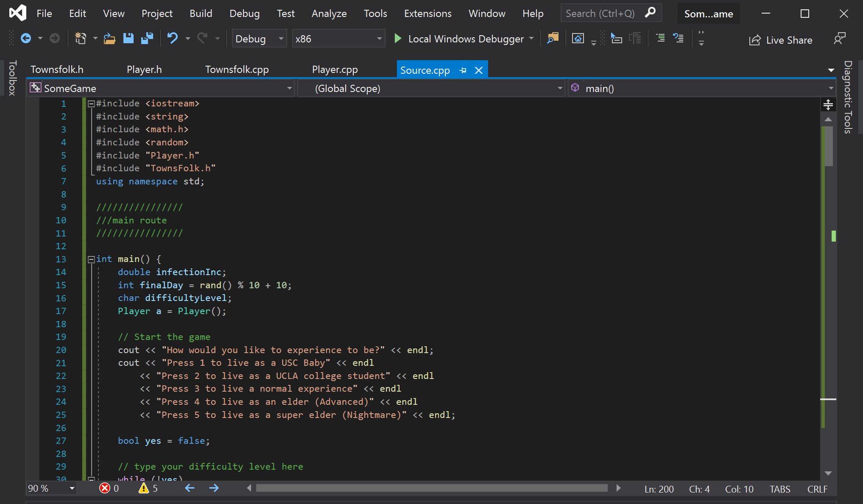Start the Local Windows Debugger
Screen dimensions: 863x504
pos(460,39)
